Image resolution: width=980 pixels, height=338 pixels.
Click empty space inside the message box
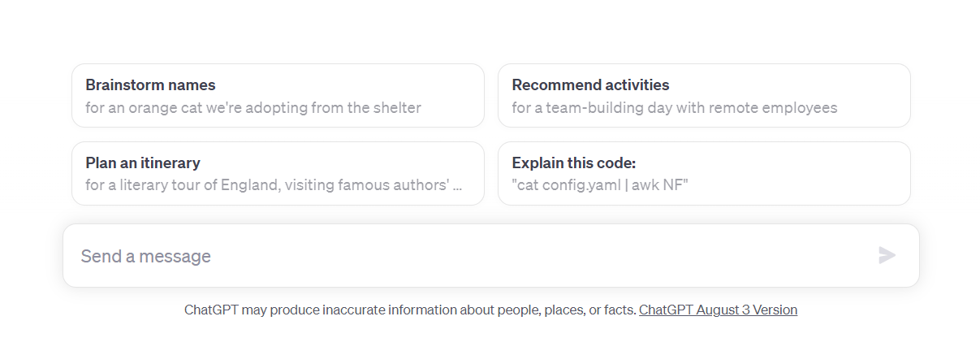(528, 256)
